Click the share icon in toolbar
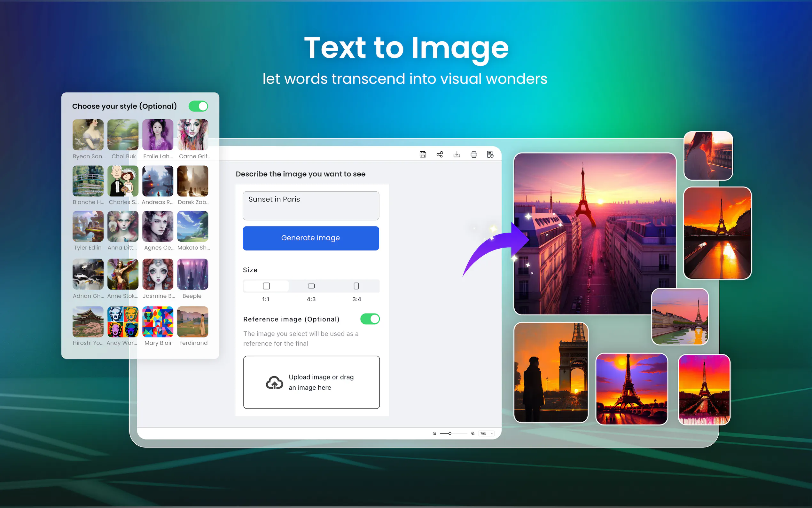Screen dimensions: 812x508 tap(440, 154)
